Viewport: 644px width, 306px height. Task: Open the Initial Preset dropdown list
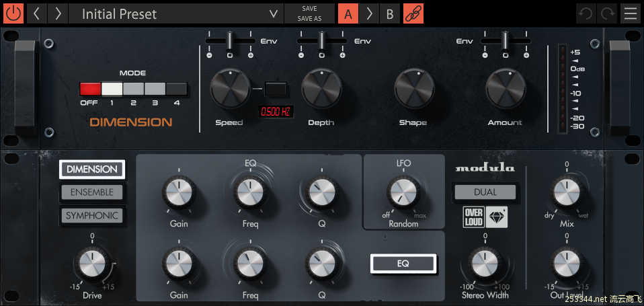click(x=176, y=13)
